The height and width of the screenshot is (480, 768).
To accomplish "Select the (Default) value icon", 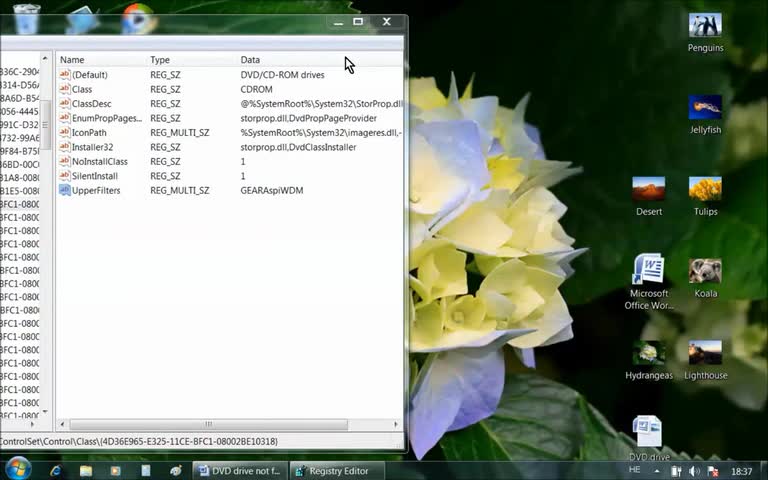I will click(x=65, y=74).
